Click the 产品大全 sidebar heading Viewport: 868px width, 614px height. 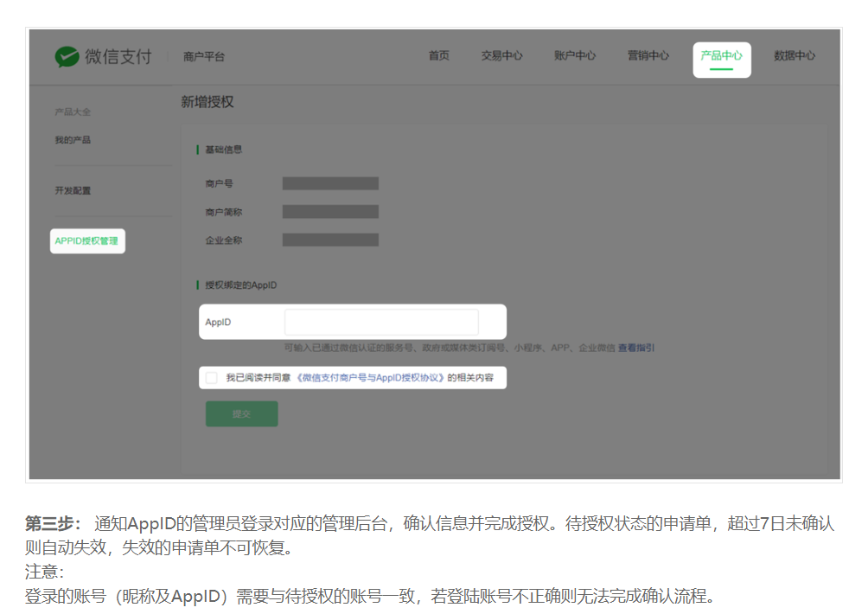click(x=73, y=112)
